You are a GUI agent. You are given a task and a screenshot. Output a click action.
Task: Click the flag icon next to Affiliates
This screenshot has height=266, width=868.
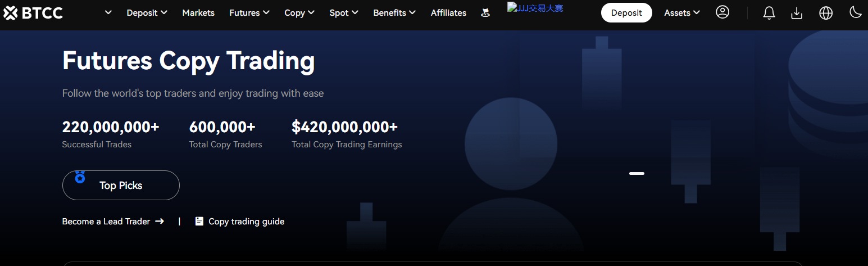[x=486, y=13]
